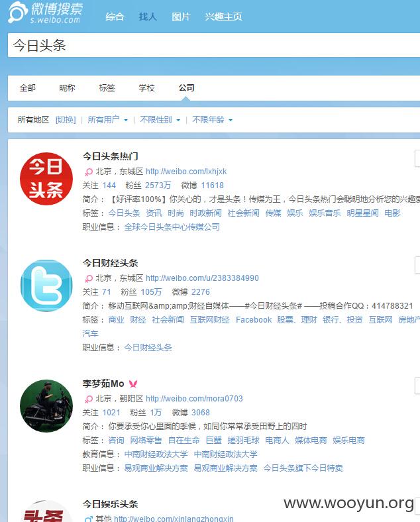Click the search box containing 今日头条

(x=214, y=45)
